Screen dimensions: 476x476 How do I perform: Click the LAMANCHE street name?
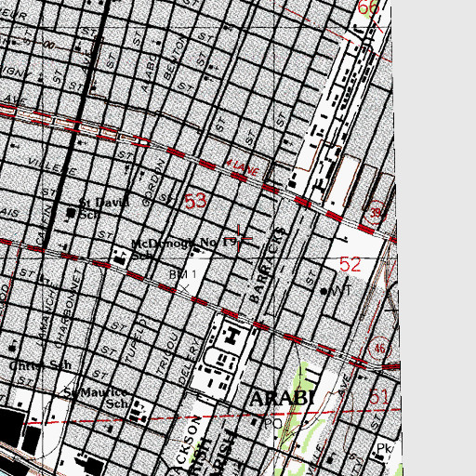click(x=46, y=313)
